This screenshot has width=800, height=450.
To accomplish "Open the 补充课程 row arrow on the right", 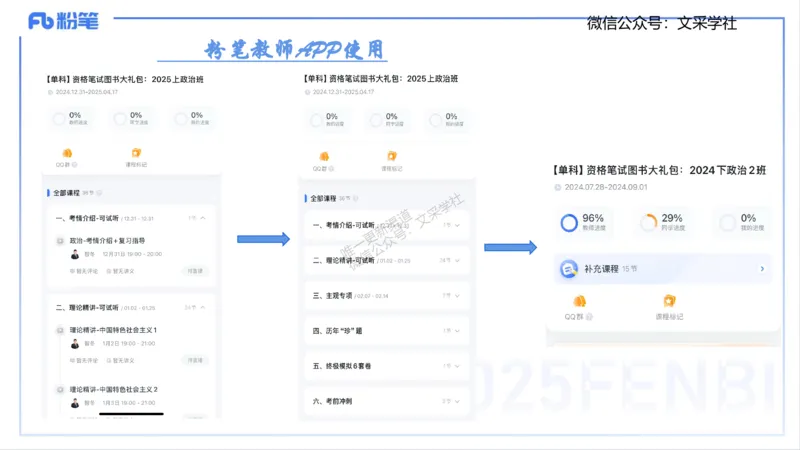I will [x=762, y=268].
